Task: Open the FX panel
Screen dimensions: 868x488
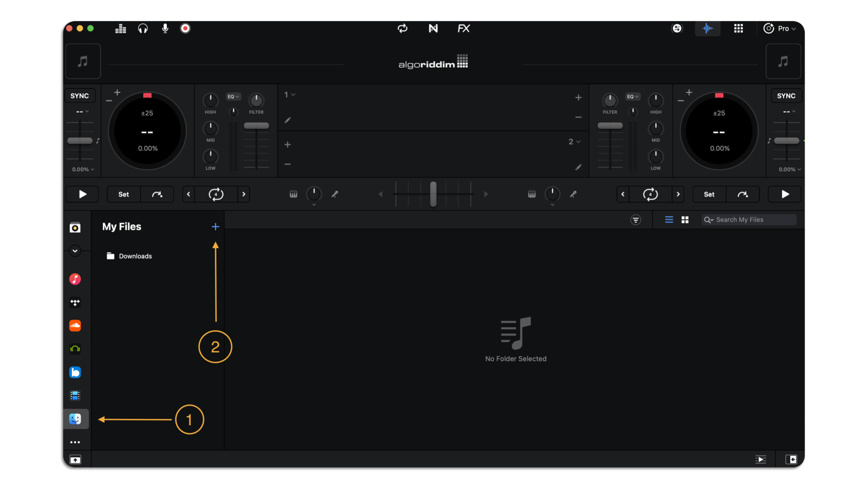Action: click(463, 28)
